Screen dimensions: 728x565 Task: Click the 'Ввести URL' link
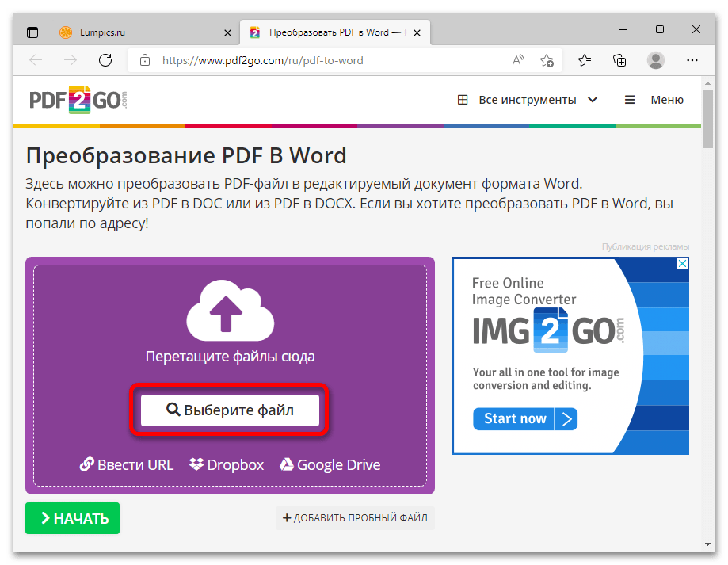pos(127,464)
